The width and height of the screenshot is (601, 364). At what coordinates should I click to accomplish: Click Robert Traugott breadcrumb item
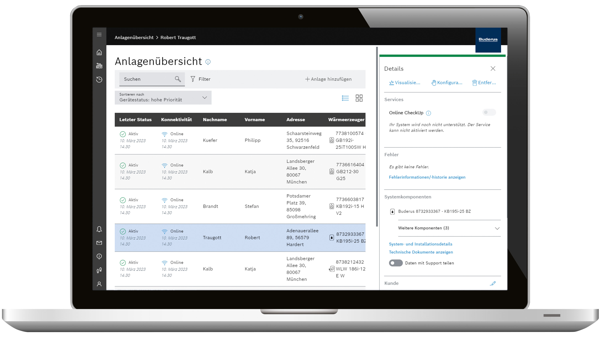178,38
